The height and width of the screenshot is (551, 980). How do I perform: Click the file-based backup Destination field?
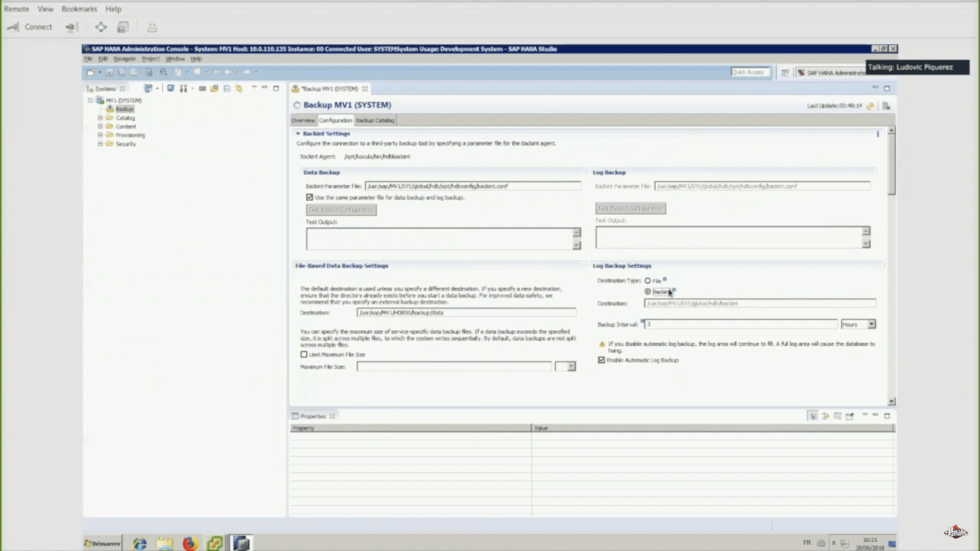click(x=467, y=313)
